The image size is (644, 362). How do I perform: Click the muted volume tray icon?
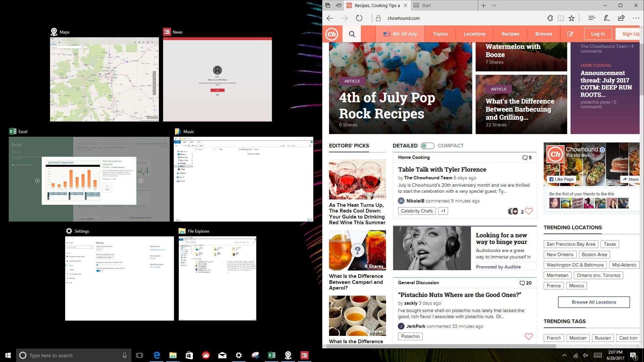click(586, 355)
